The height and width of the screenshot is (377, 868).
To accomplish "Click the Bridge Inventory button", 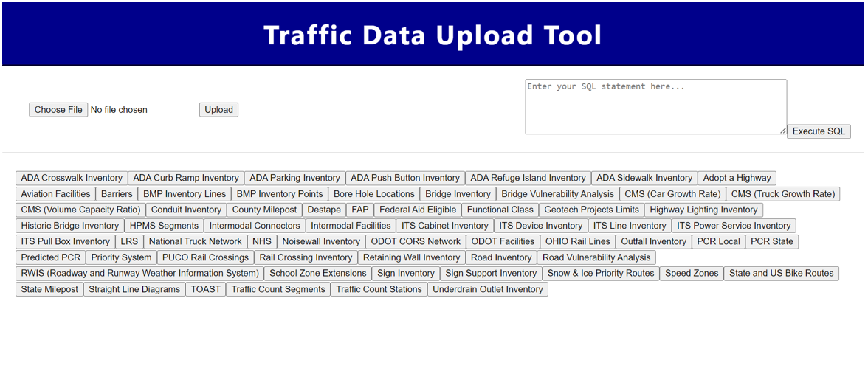I will [458, 194].
